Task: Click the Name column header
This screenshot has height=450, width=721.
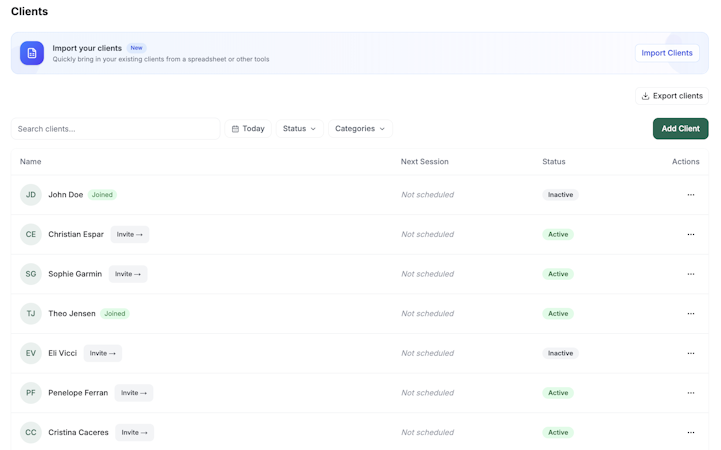Action: pyautogui.click(x=30, y=162)
